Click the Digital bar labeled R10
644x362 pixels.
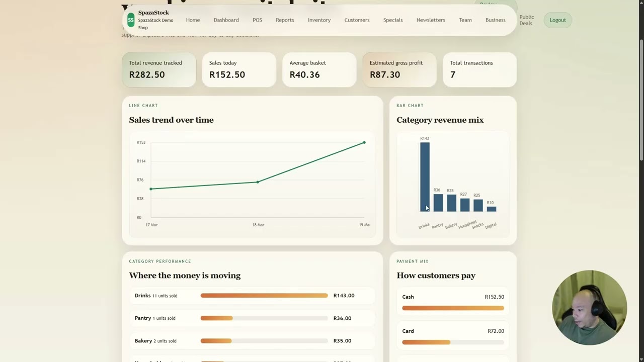(492, 209)
